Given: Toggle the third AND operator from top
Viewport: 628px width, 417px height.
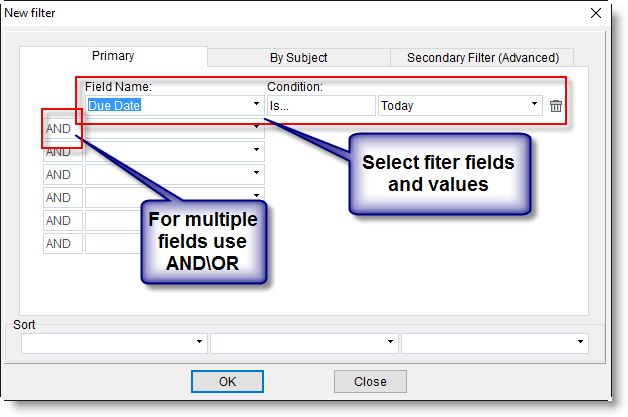Looking at the screenshot, I should [x=59, y=174].
